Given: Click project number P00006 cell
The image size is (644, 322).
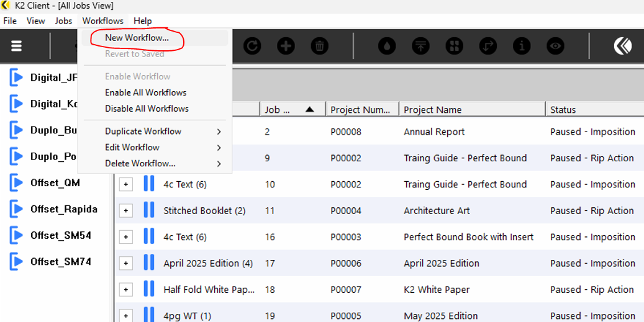Looking at the screenshot, I should coord(346,263).
